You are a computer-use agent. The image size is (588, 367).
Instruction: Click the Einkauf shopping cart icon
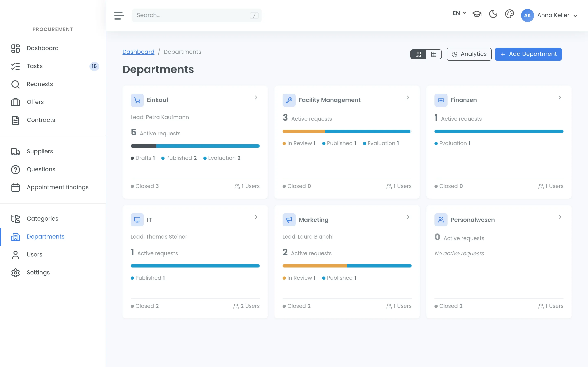(x=137, y=100)
